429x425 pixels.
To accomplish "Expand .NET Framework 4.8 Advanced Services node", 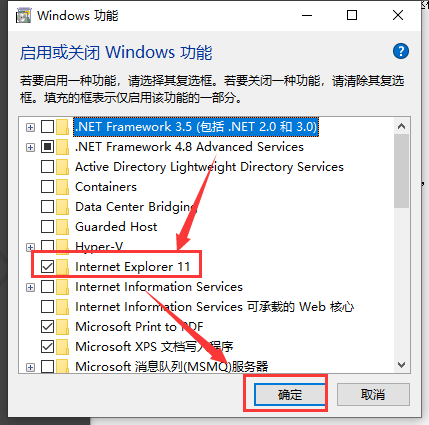I will pyautogui.click(x=30, y=147).
